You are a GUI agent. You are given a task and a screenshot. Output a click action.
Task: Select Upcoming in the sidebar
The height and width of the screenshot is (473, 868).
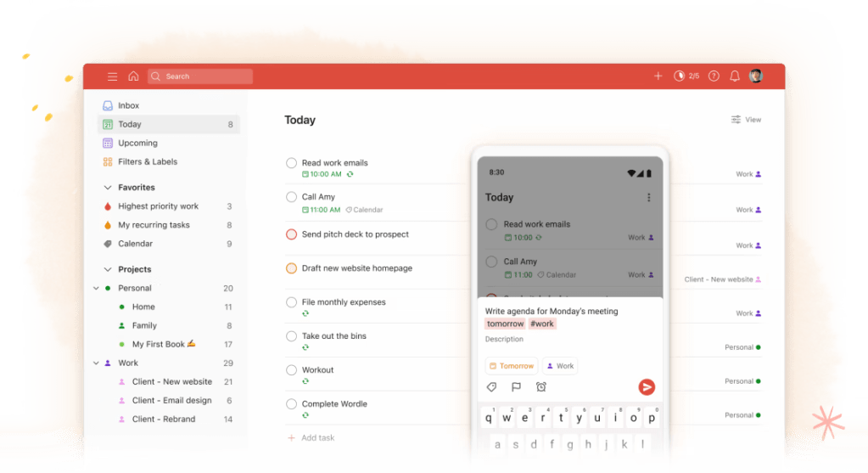(x=137, y=144)
